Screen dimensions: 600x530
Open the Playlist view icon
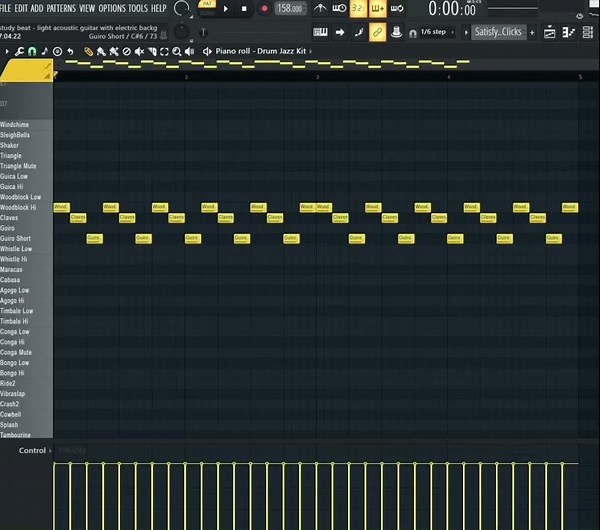tap(549, 33)
